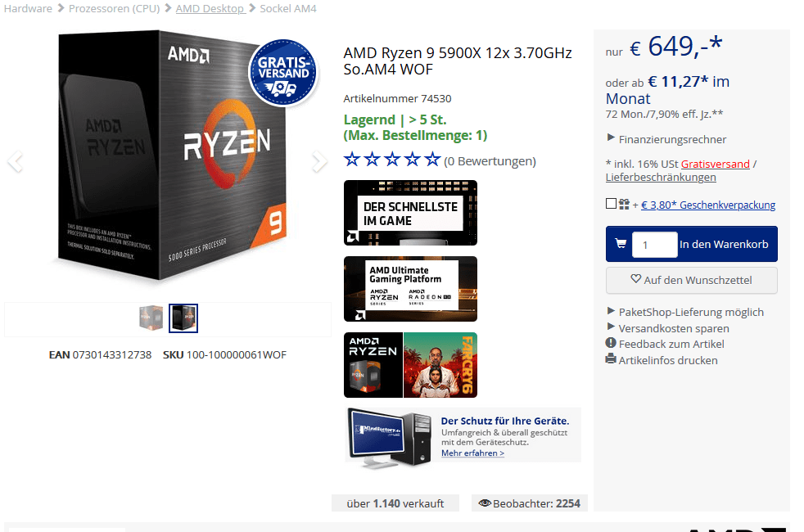Tick the Geschenkverpackung checkbox
This screenshot has height=532, width=804.
611,204
